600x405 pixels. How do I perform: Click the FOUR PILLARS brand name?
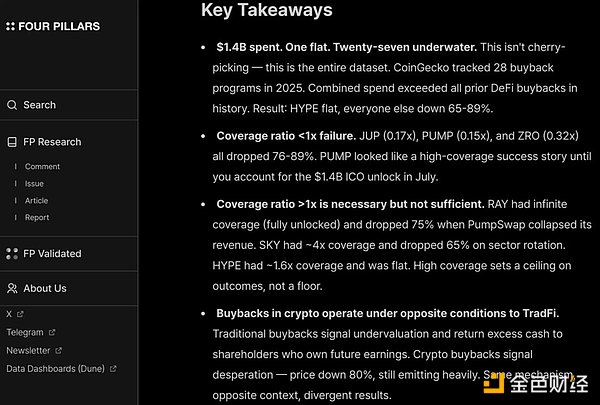(57, 27)
